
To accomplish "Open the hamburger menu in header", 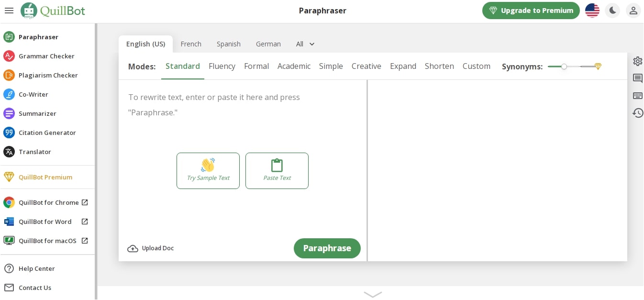I will pos(9,11).
